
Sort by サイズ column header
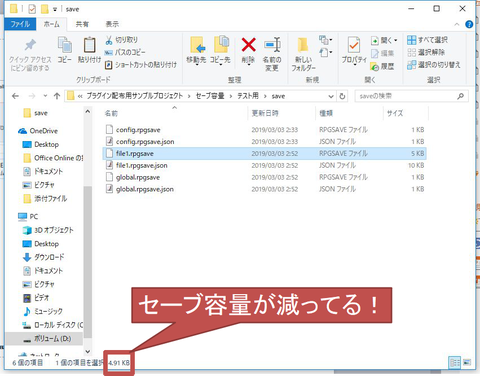395,113
